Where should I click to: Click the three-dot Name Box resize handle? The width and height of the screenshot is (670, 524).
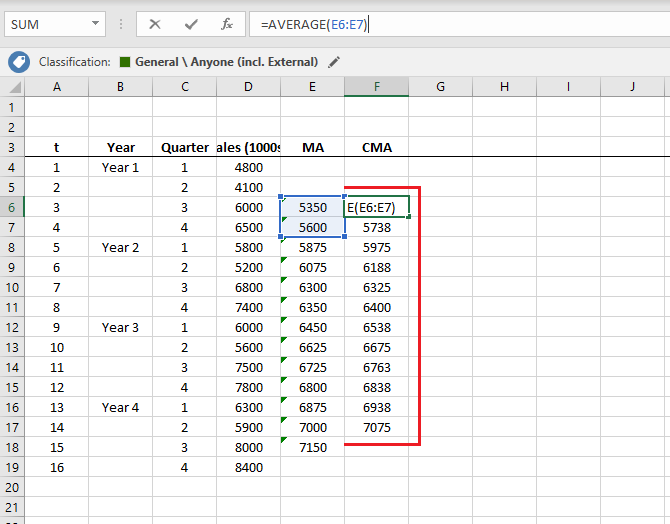point(120,24)
